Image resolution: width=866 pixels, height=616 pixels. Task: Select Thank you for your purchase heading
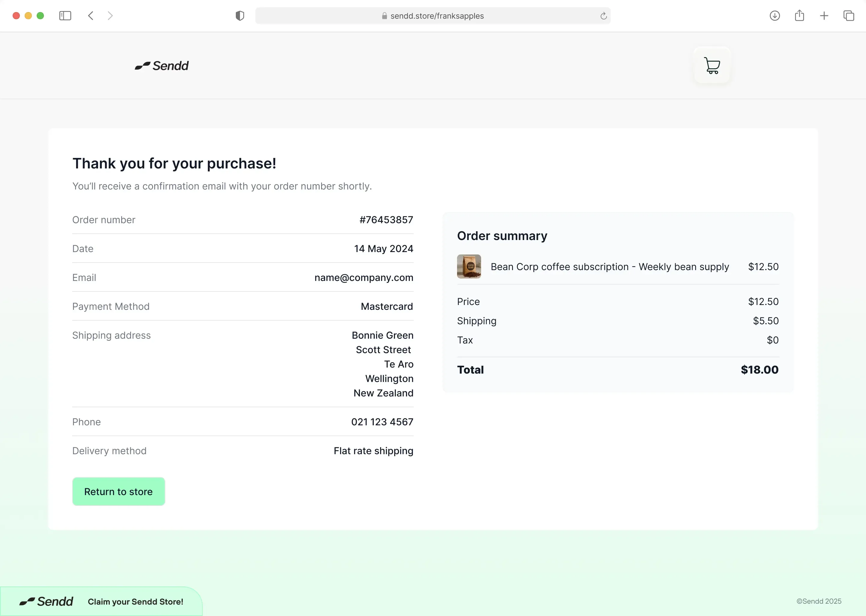[x=174, y=164]
